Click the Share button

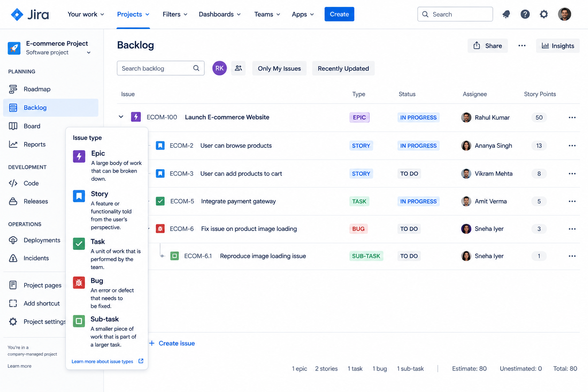[x=488, y=46]
